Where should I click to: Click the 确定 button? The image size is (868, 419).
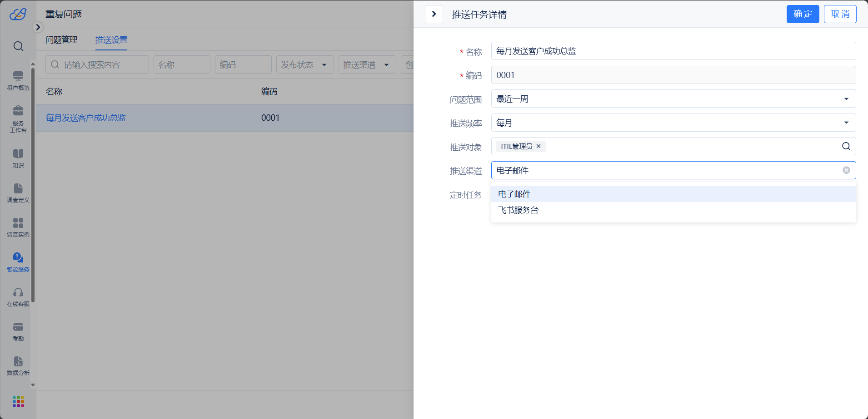pos(803,14)
